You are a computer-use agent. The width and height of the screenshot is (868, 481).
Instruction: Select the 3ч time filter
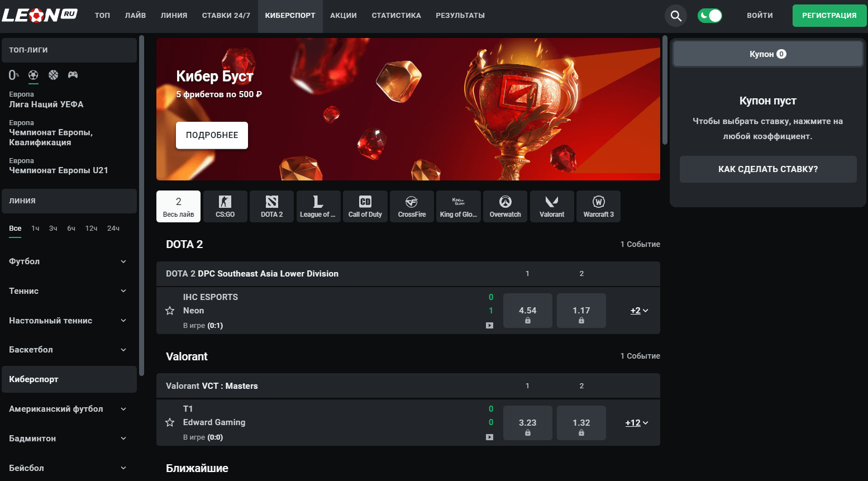(x=53, y=228)
